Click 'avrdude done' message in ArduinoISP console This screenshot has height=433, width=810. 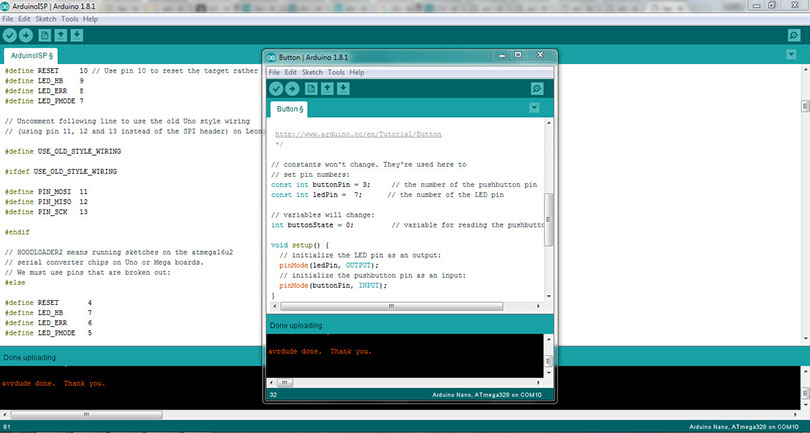coord(53,383)
